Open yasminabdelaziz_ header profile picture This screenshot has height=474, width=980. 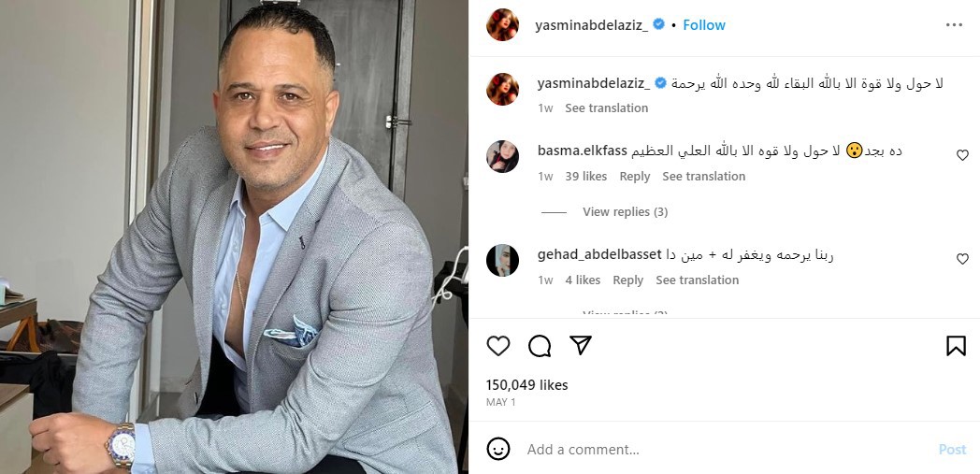point(502,25)
